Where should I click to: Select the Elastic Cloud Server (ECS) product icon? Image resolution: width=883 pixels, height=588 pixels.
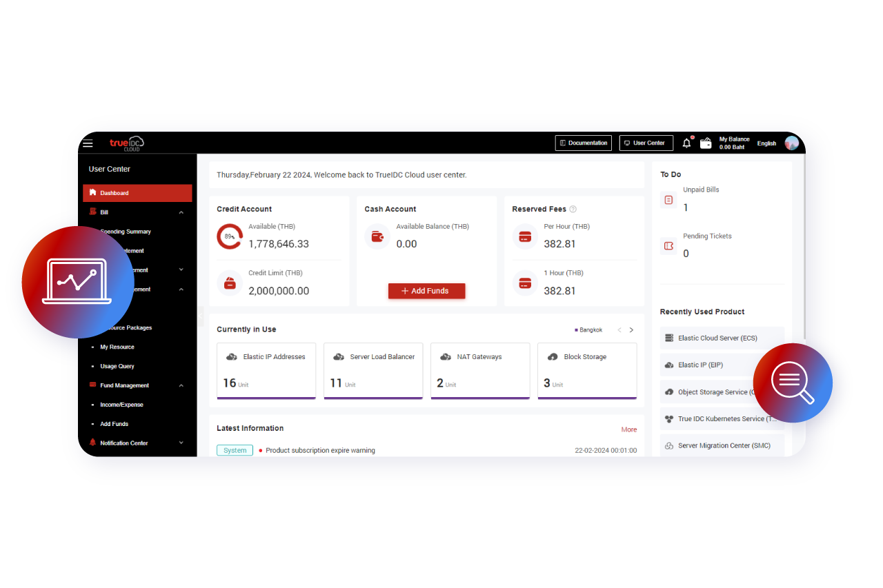pyautogui.click(x=668, y=338)
